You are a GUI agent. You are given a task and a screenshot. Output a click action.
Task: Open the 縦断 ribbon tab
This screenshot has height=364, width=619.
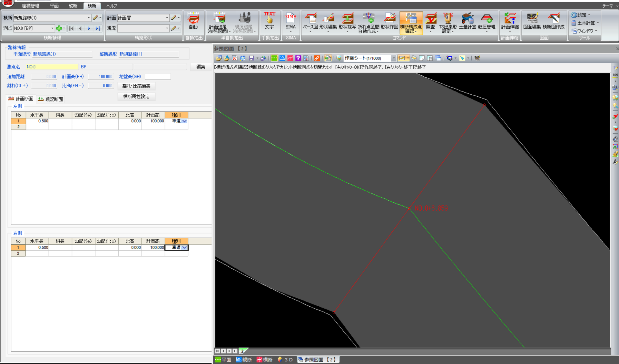[x=73, y=6]
